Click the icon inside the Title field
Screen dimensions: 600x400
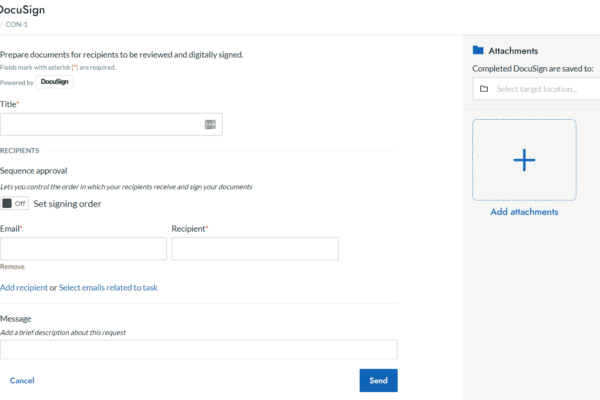point(210,124)
